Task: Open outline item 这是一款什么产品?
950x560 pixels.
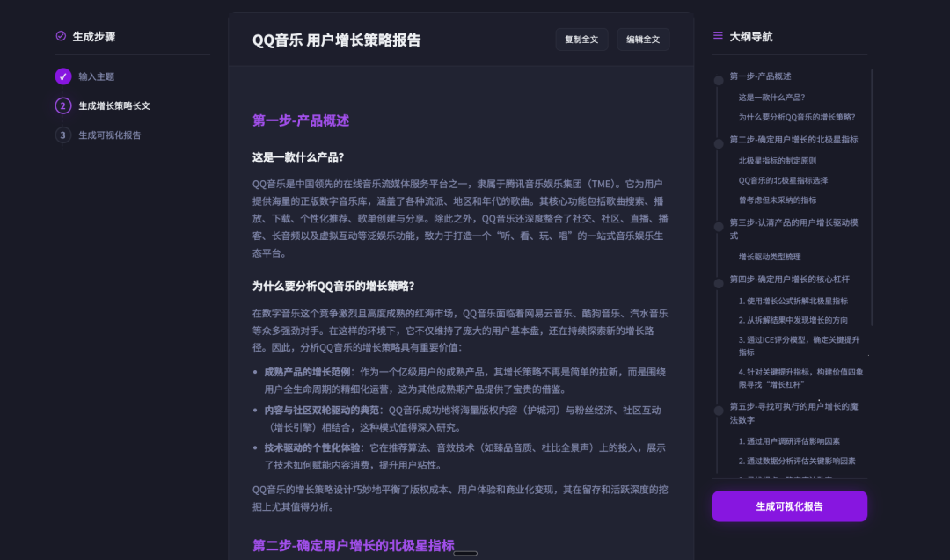Action: coord(771,98)
